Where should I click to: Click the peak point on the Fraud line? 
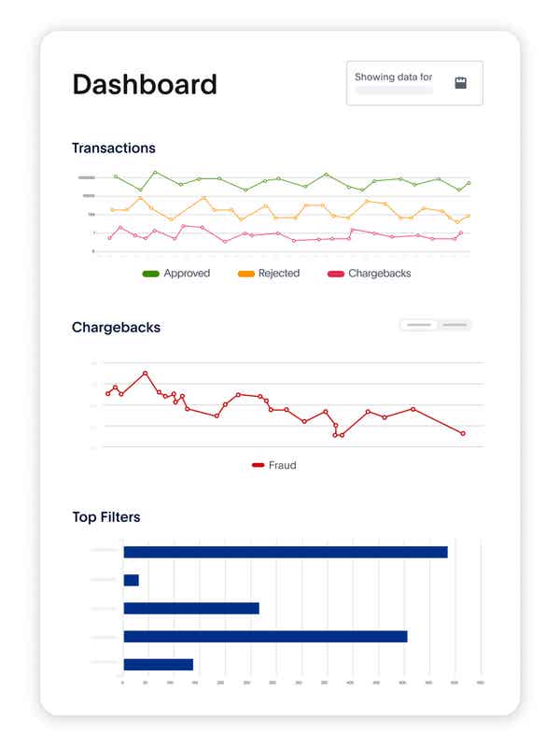pyautogui.click(x=146, y=372)
